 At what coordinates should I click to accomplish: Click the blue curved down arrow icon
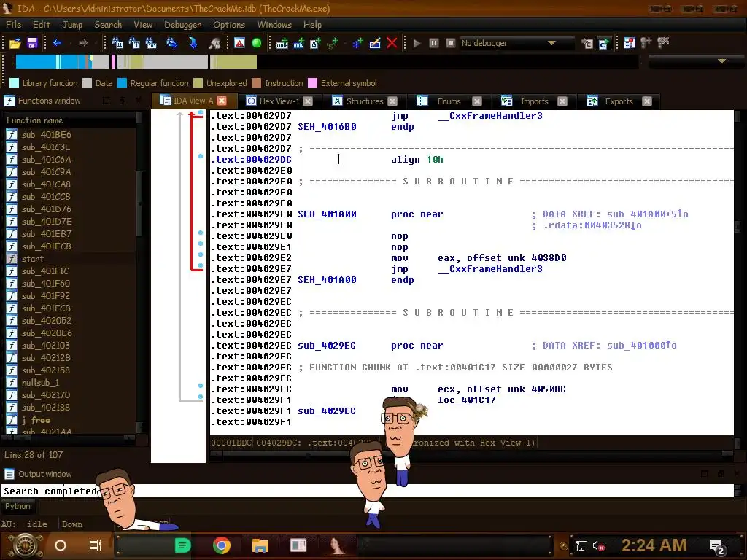(193, 43)
